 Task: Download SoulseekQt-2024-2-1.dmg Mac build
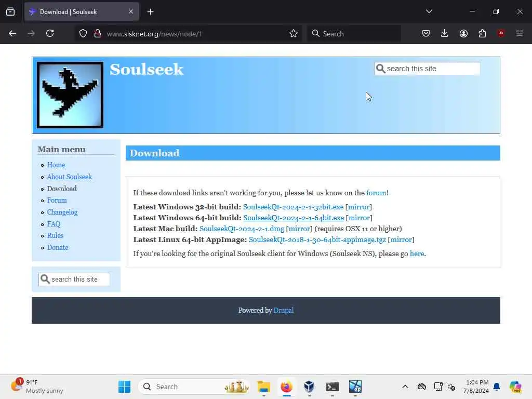[x=242, y=229]
